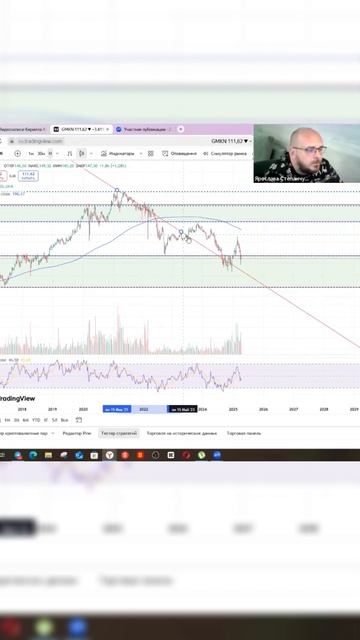Set range to YTD

(36, 420)
